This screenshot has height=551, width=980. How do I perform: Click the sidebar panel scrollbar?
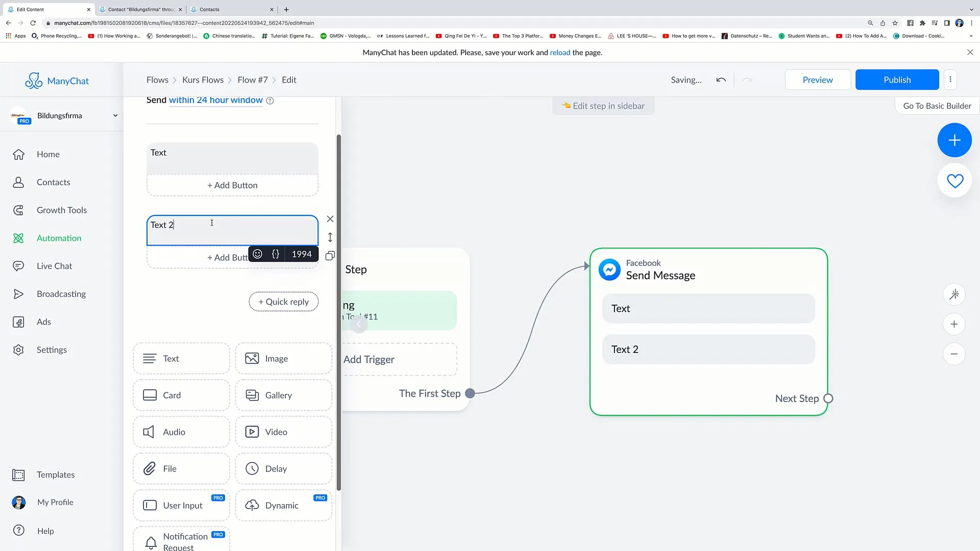(338, 312)
